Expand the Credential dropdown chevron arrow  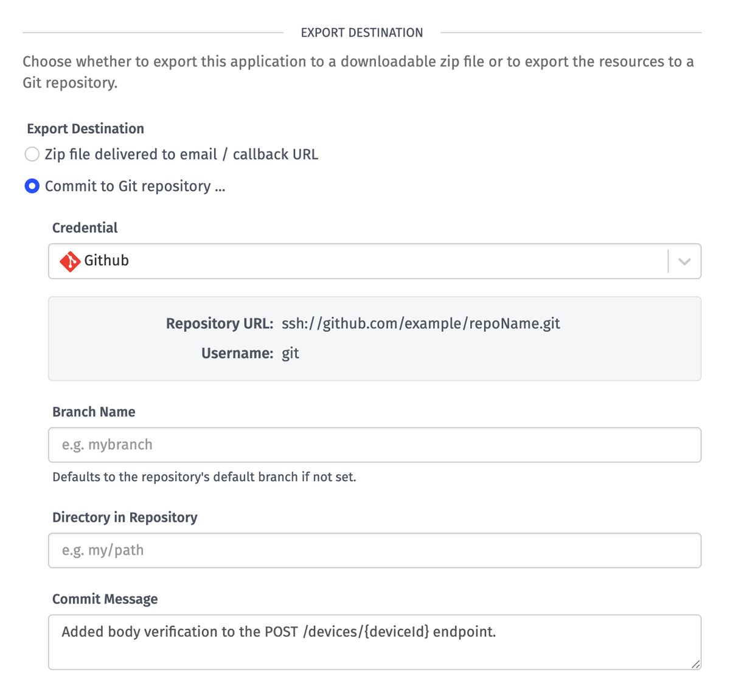coord(684,262)
